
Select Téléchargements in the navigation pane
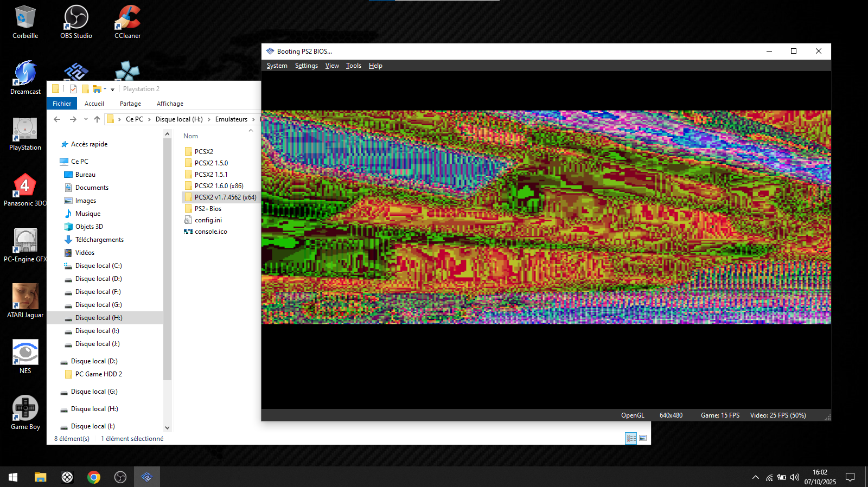(x=99, y=240)
